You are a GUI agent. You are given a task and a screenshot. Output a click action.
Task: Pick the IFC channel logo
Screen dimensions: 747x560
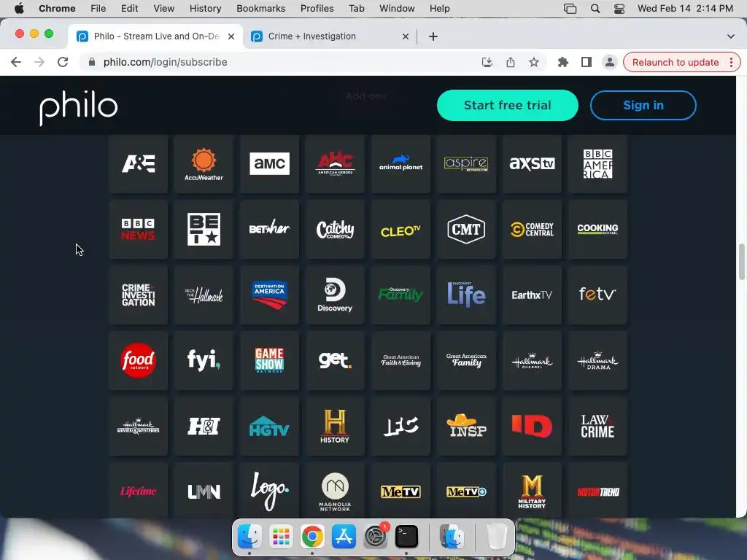click(400, 426)
